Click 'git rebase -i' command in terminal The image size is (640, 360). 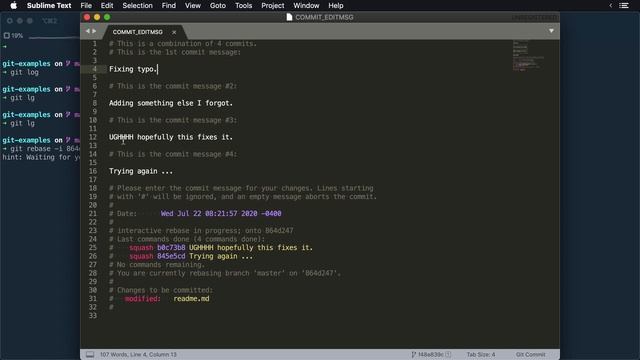click(45, 149)
